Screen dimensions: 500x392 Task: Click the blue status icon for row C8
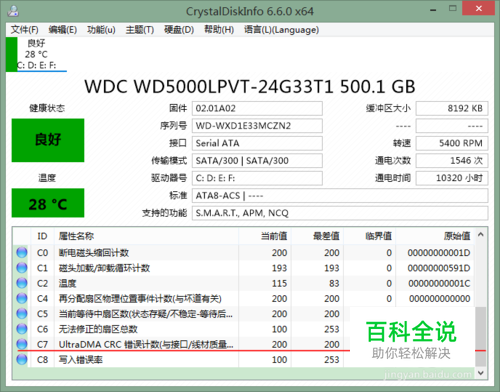pyautogui.click(x=22, y=359)
